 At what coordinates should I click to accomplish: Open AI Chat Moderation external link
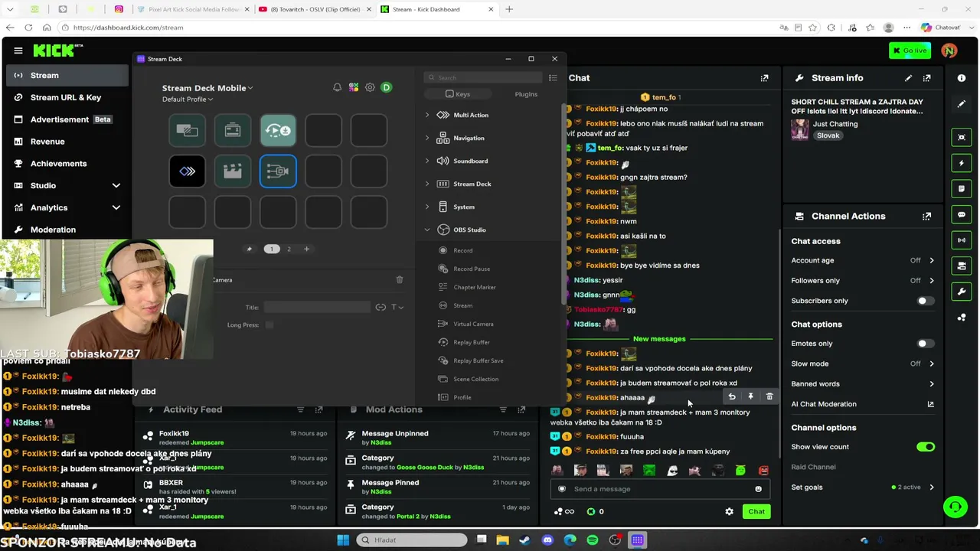point(931,404)
